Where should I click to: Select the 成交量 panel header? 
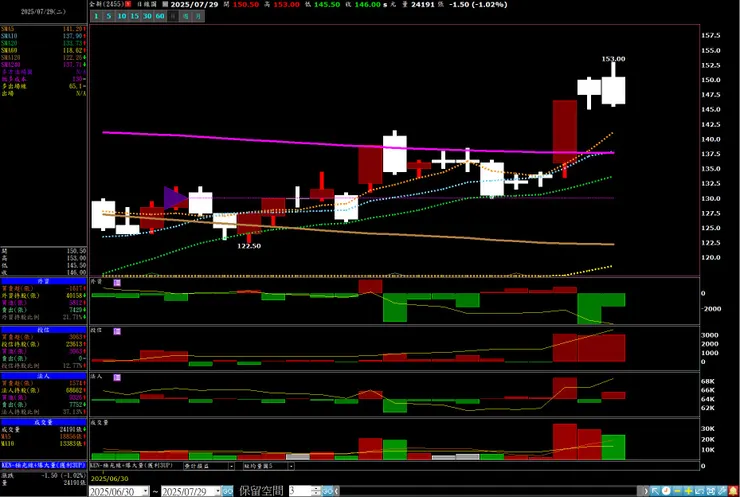click(43, 422)
